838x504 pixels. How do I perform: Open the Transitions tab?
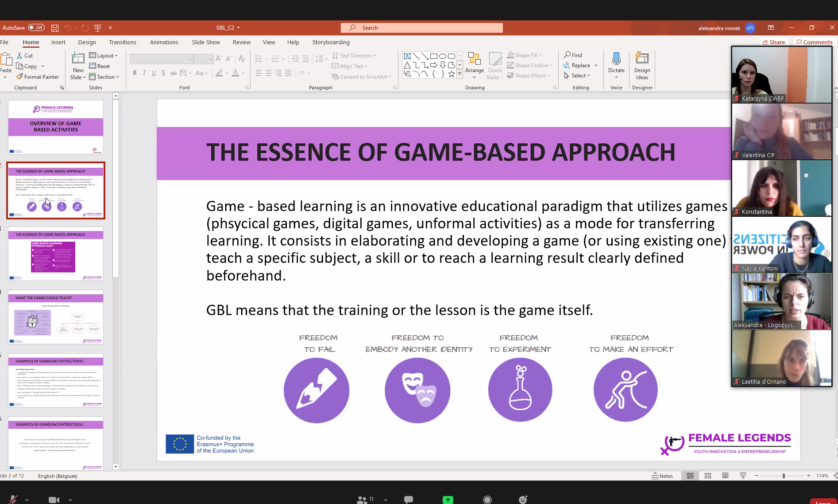coord(123,42)
